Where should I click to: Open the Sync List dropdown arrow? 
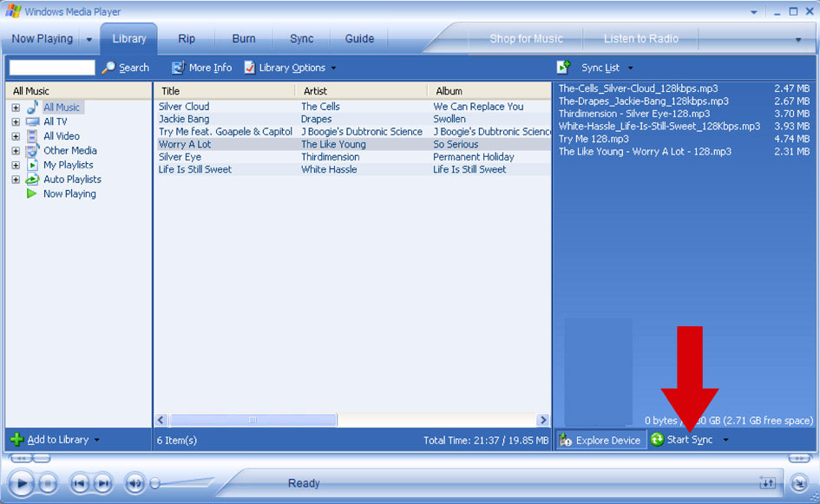click(x=630, y=68)
